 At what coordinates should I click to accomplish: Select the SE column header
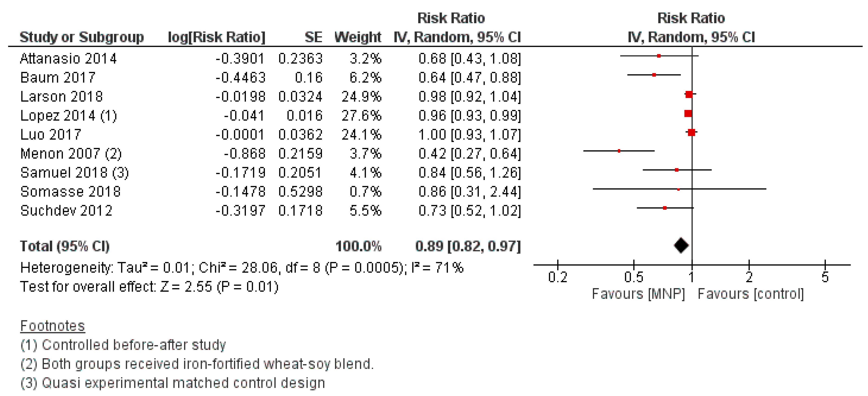click(313, 37)
